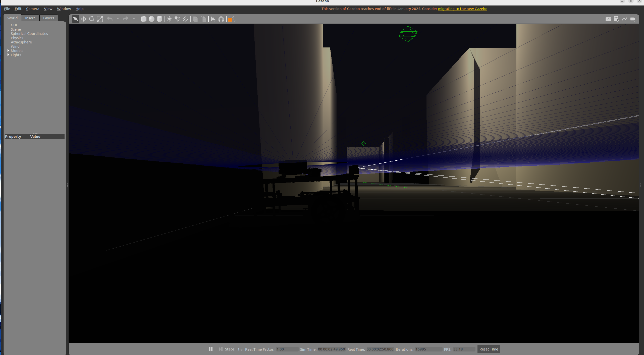Image resolution: width=644 pixels, height=355 pixels.
Task: Take a screenshot with camera icon
Action: (x=608, y=19)
